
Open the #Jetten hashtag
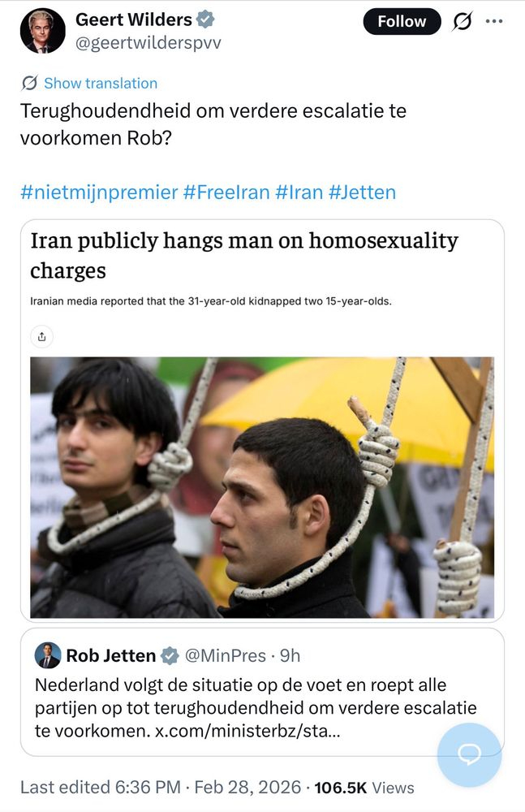pyautogui.click(x=362, y=192)
